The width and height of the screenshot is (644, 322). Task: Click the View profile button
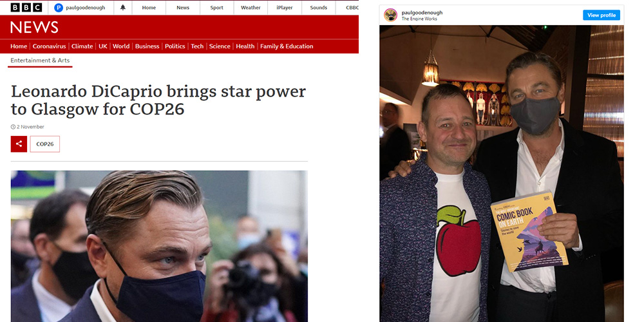coord(601,15)
